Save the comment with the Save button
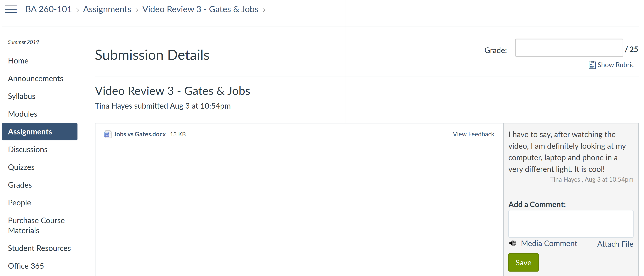Viewport: 644px width, 276px height. pyautogui.click(x=523, y=262)
